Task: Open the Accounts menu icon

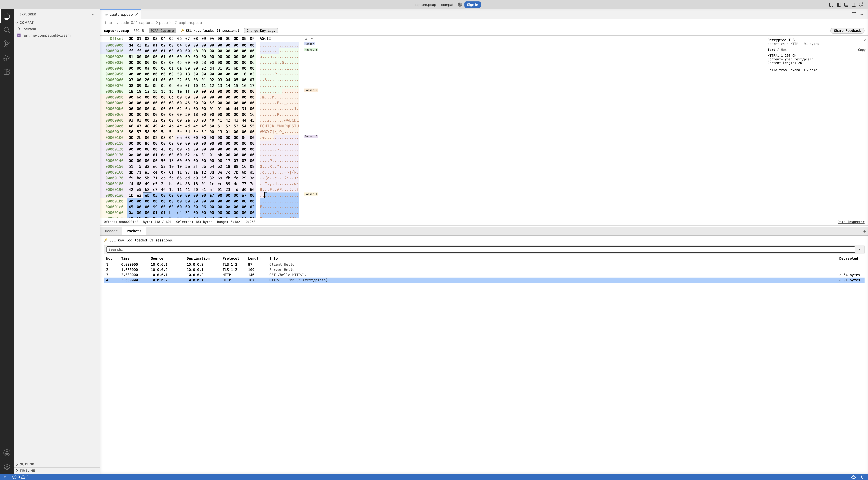Action: pos(7,453)
